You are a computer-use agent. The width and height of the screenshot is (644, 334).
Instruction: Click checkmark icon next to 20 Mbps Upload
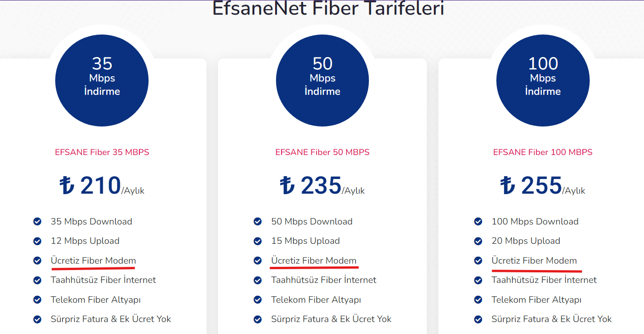click(x=478, y=241)
